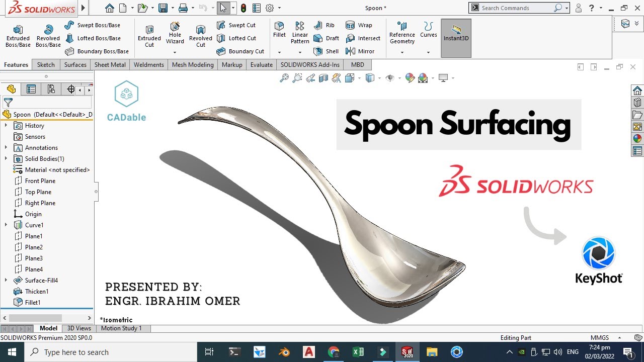Select the Wrap tool

click(x=359, y=25)
